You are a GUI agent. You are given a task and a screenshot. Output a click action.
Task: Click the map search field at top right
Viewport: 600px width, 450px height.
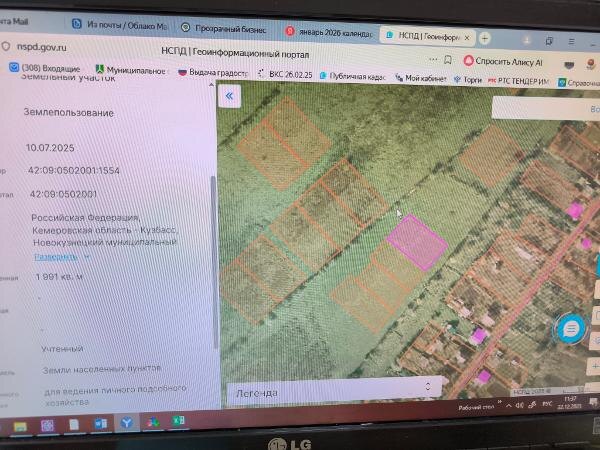pos(546,108)
